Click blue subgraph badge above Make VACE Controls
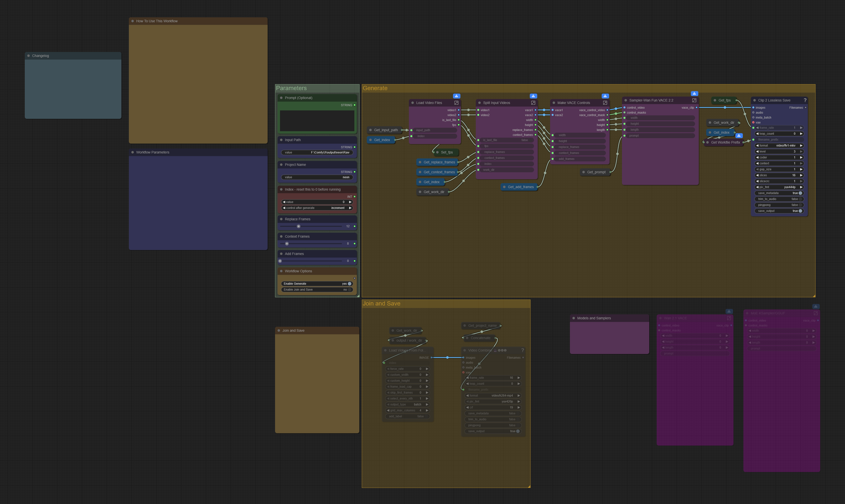 [605, 96]
